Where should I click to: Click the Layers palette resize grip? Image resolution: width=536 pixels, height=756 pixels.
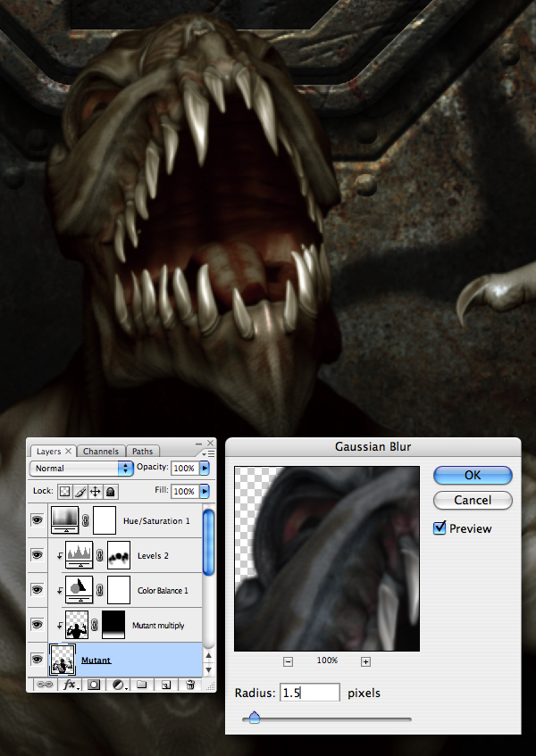(210, 686)
